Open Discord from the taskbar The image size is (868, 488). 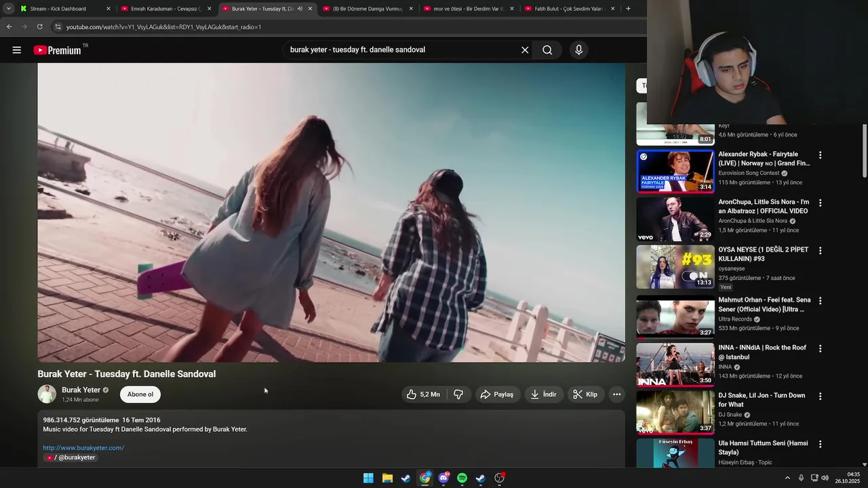pyautogui.click(x=443, y=478)
